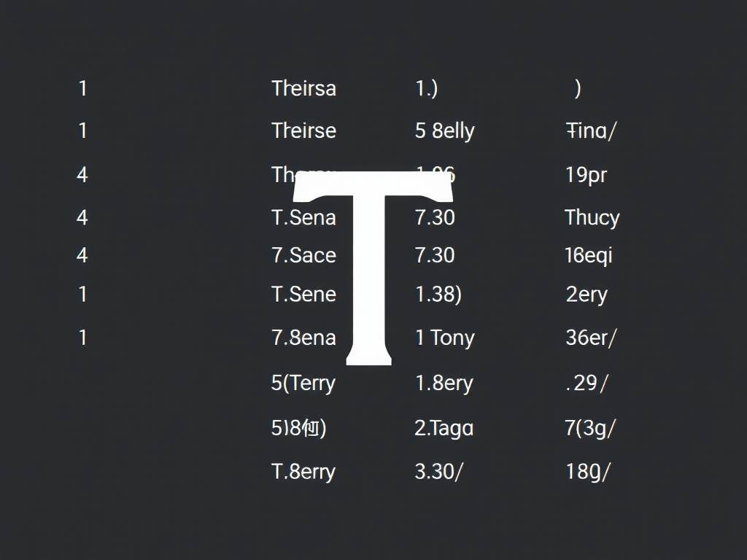The image size is (747, 560).
Task: Click the 2ery entry
Action: [x=587, y=295]
